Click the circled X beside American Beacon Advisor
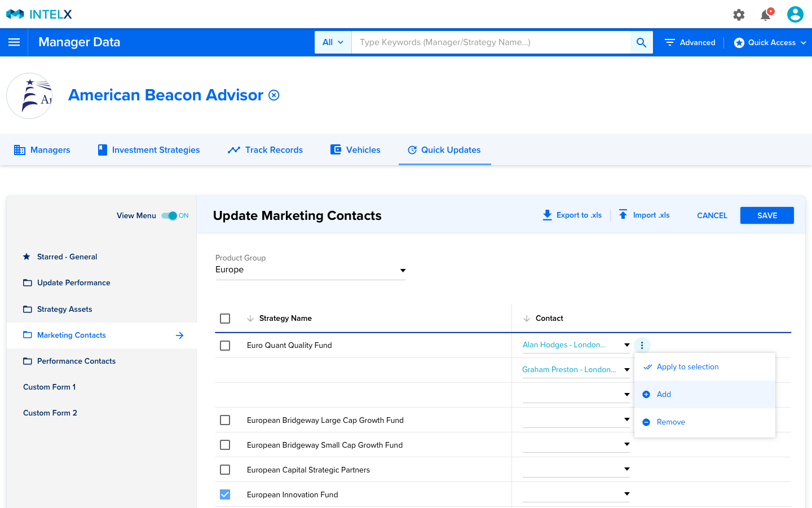This screenshot has height=508, width=812. point(274,95)
